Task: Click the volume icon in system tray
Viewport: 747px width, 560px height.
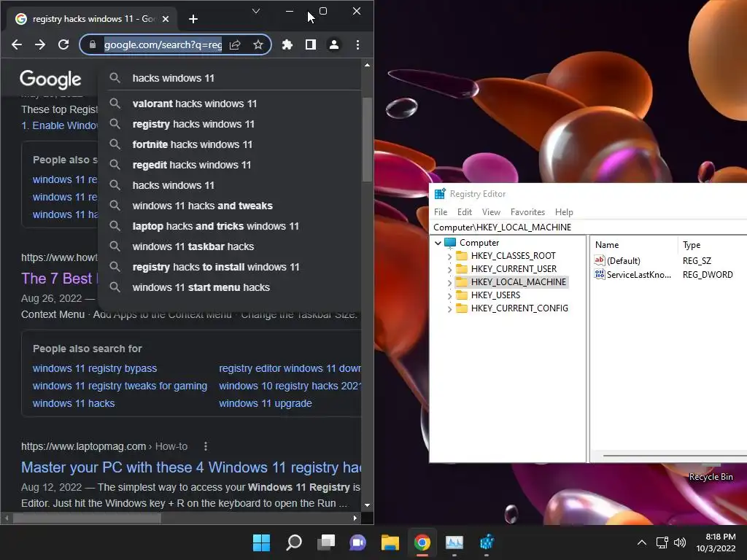Action: (x=680, y=542)
